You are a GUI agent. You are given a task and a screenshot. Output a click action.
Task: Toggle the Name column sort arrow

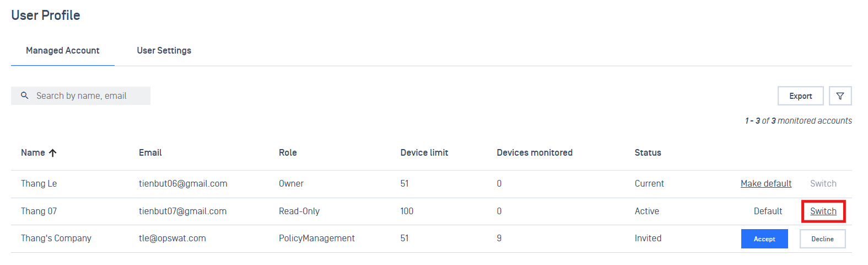(53, 153)
